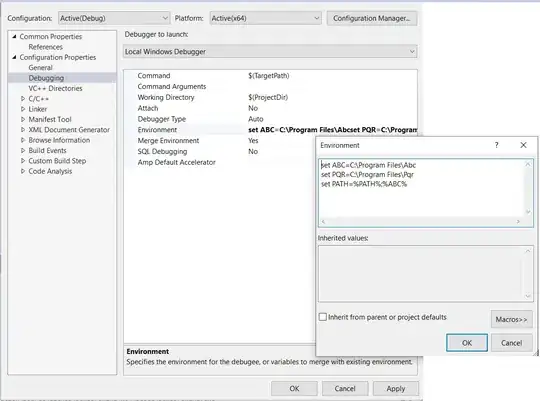Open the Configuration dropdown
The width and height of the screenshot is (540, 401).
click(114, 18)
